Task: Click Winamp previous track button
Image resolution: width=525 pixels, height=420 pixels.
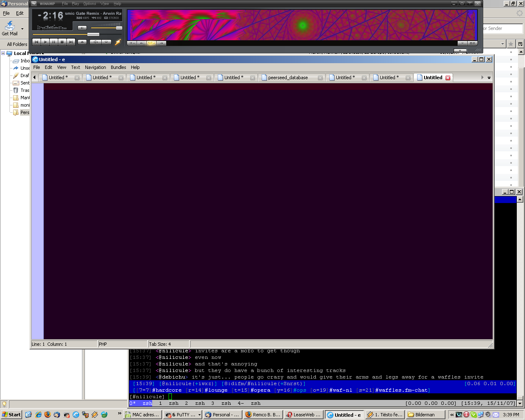Action: click(37, 42)
